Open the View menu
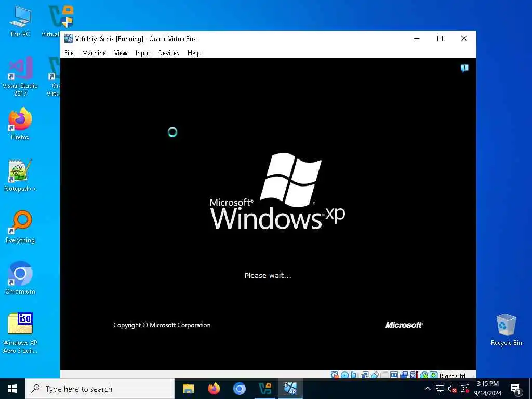Viewport: 532px width, 399px height. coord(121,53)
